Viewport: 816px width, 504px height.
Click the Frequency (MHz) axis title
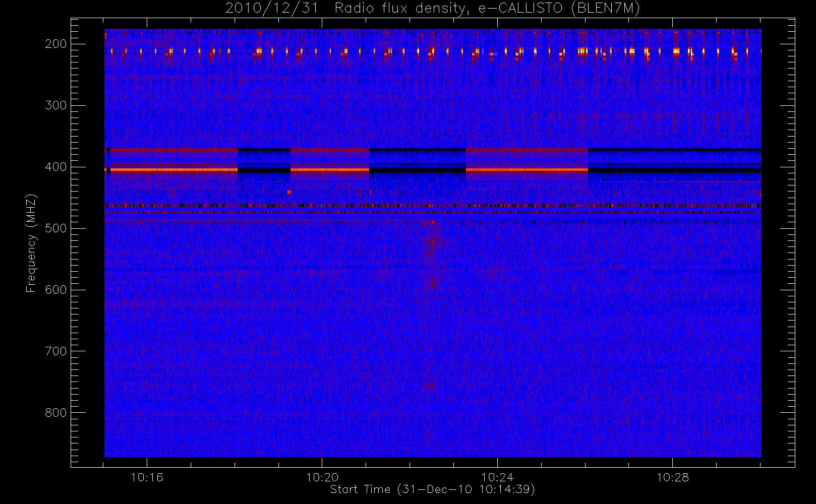pos(31,243)
